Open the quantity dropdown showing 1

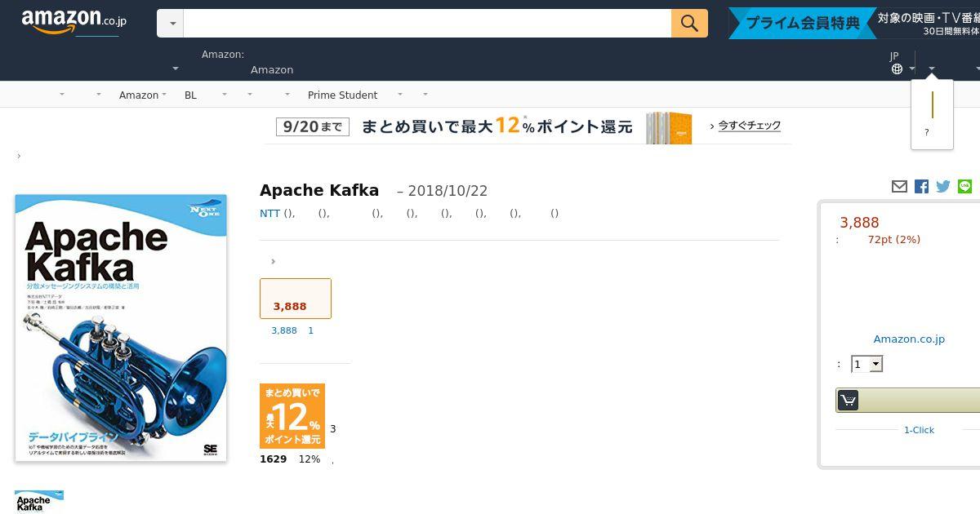tap(866, 364)
